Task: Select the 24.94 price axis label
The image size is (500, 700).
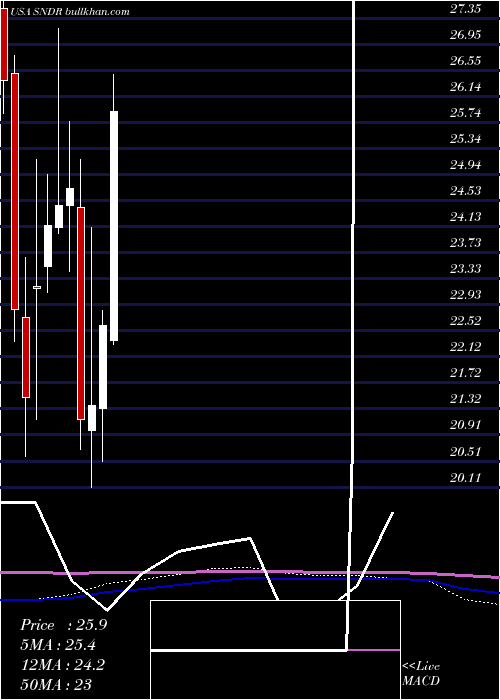Action: [x=465, y=165]
